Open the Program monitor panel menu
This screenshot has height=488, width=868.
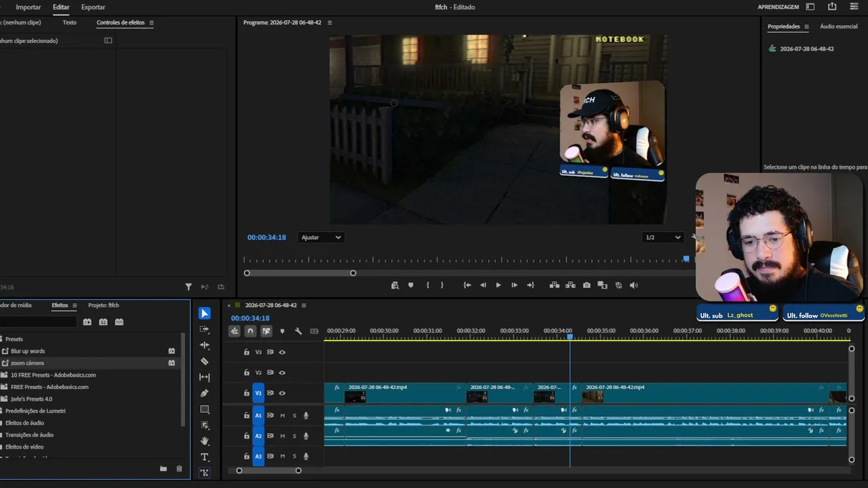[330, 22]
